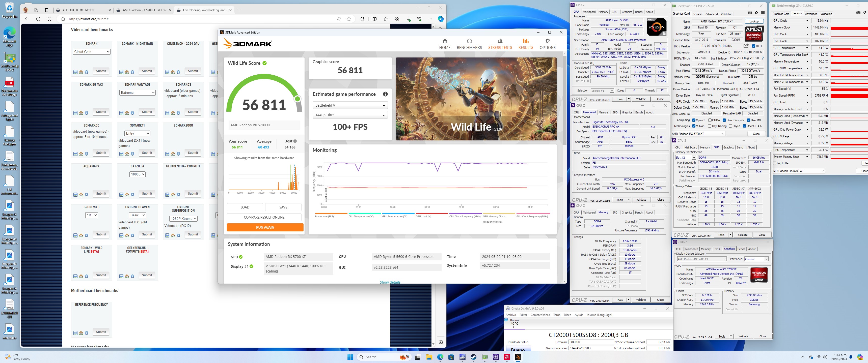Switch to ALEJOPATTC @ HWBOT browser tab
The height and width of the screenshot is (363, 868).
click(83, 10)
